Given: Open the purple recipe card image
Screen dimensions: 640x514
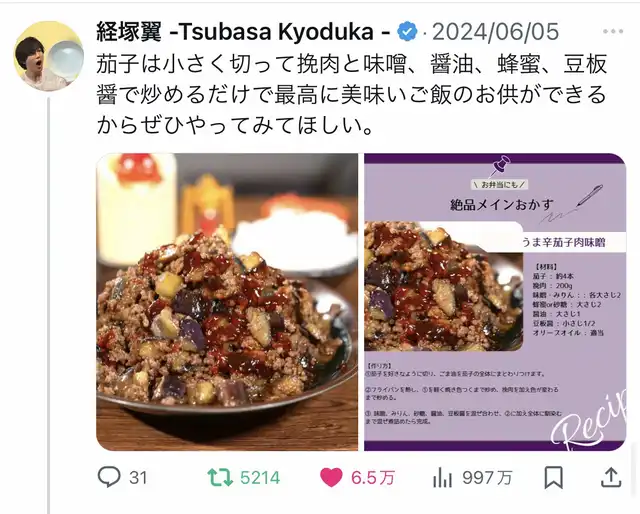Looking at the screenshot, I should click(x=495, y=302).
